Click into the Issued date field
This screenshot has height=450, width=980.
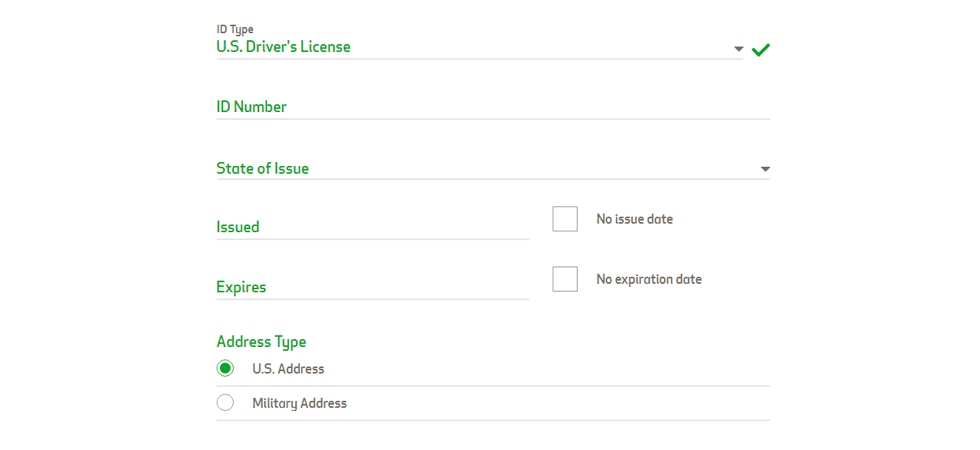click(372, 227)
